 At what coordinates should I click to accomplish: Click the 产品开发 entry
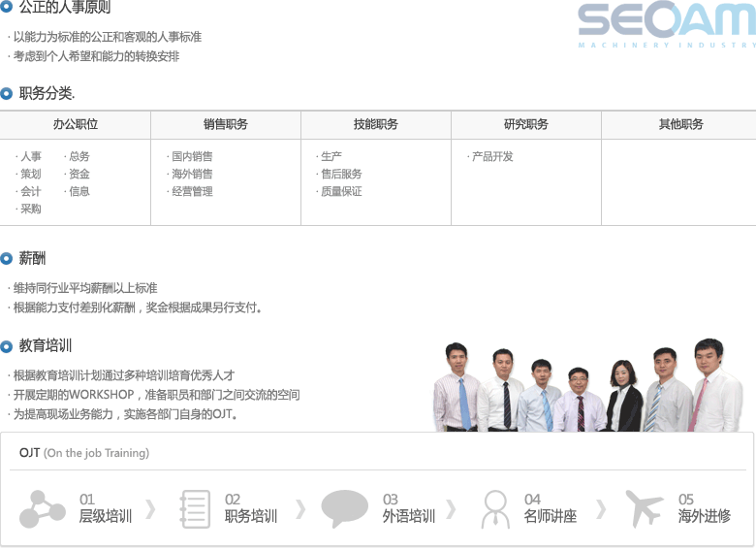coord(490,156)
